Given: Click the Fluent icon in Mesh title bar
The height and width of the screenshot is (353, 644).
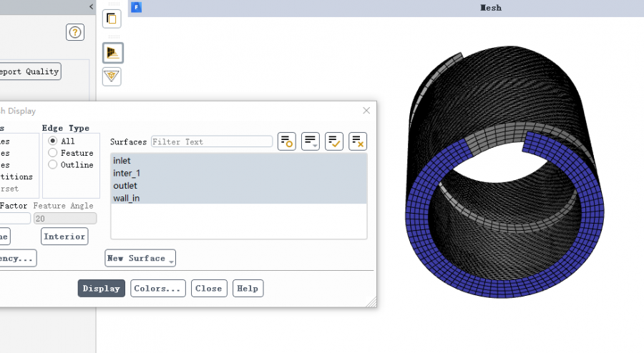Looking at the screenshot, I should point(137,7).
